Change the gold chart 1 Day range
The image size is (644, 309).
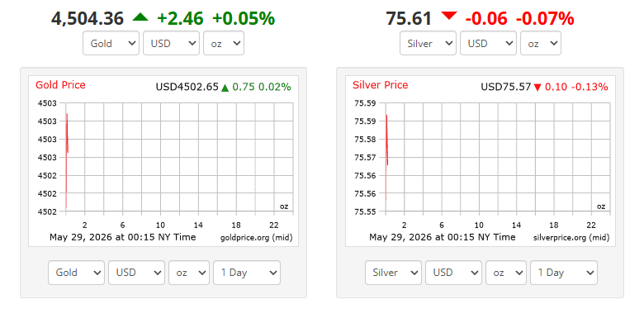point(247,273)
